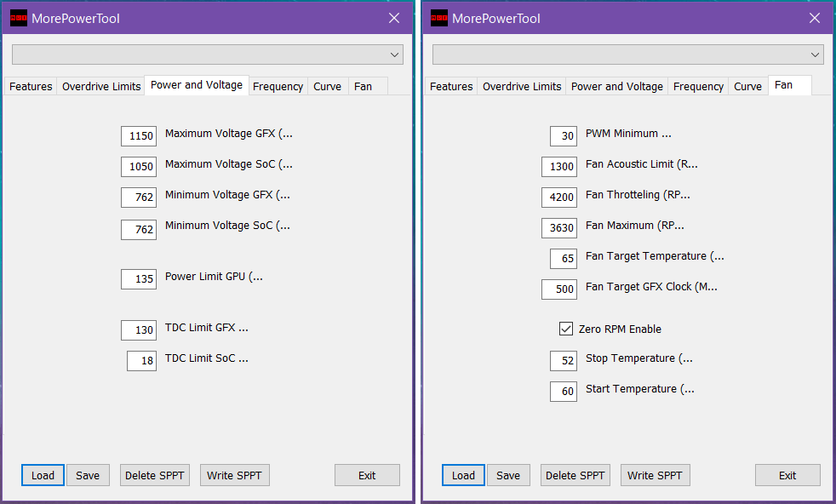
Task: Click Load button in left window
Action: (x=43, y=475)
